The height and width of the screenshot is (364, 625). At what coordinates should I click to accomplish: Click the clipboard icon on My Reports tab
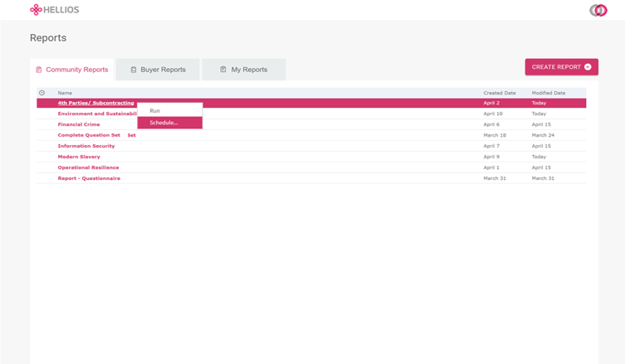pyautogui.click(x=223, y=70)
